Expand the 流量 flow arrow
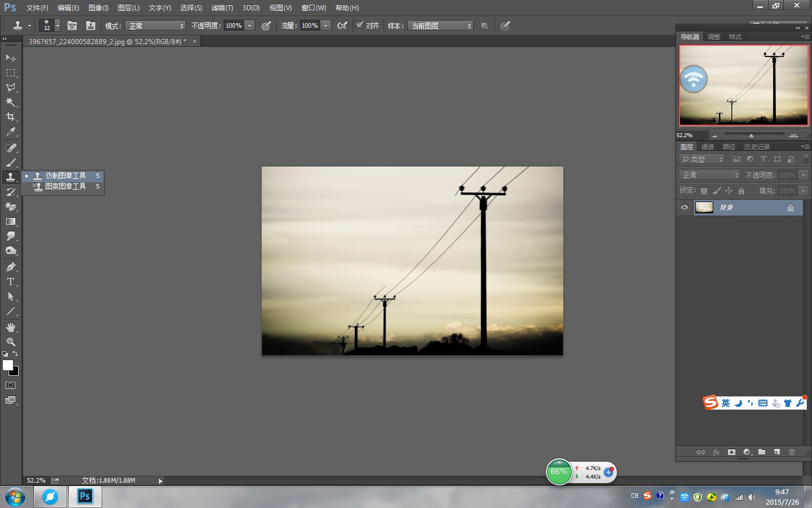The image size is (812, 508). pos(325,25)
